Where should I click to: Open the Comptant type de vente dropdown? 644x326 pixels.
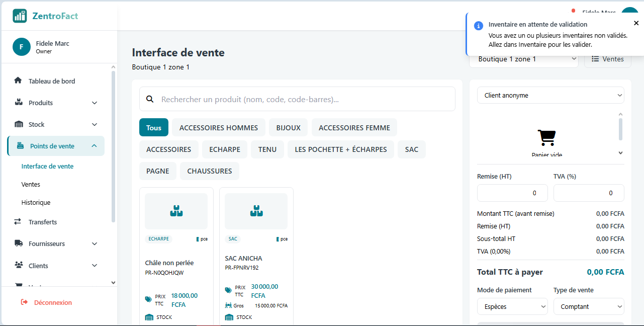coord(588,306)
